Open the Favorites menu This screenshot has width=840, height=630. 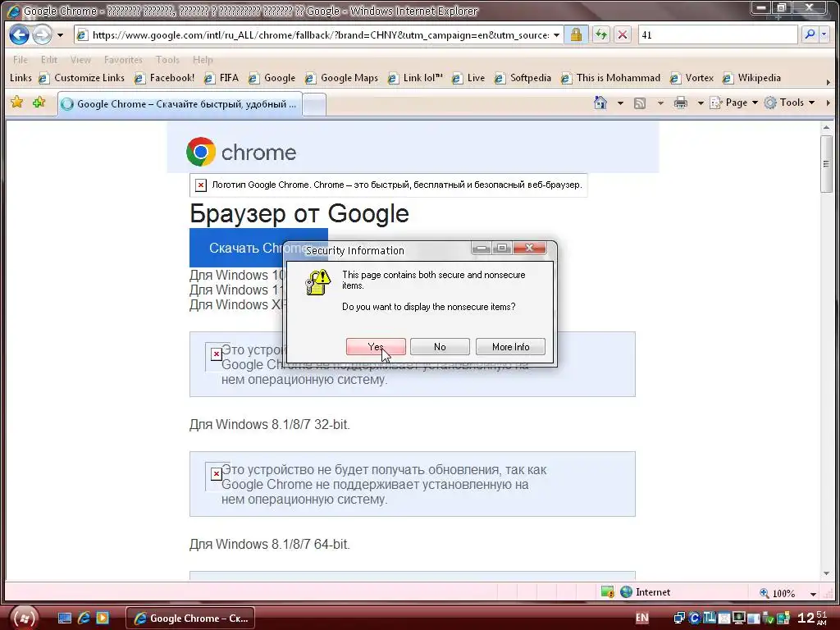pos(123,59)
